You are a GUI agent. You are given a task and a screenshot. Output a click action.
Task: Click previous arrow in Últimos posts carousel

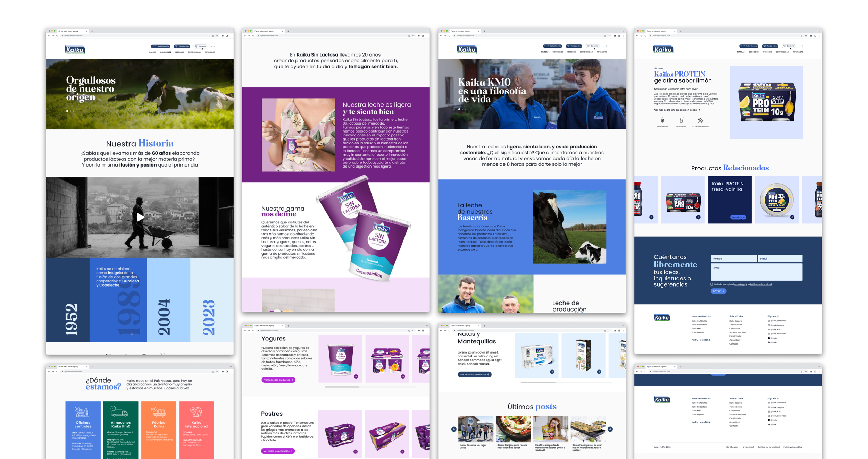pos(454,429)
